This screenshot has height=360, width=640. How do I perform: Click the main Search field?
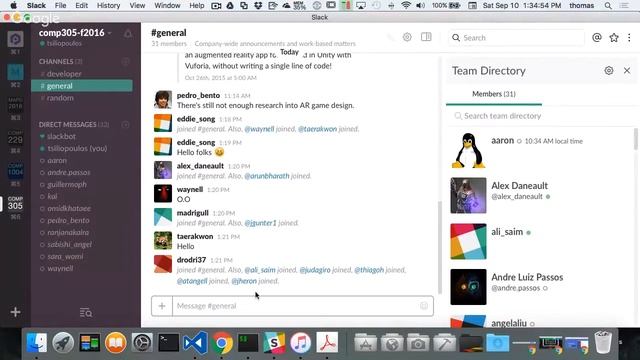(517, 38)
